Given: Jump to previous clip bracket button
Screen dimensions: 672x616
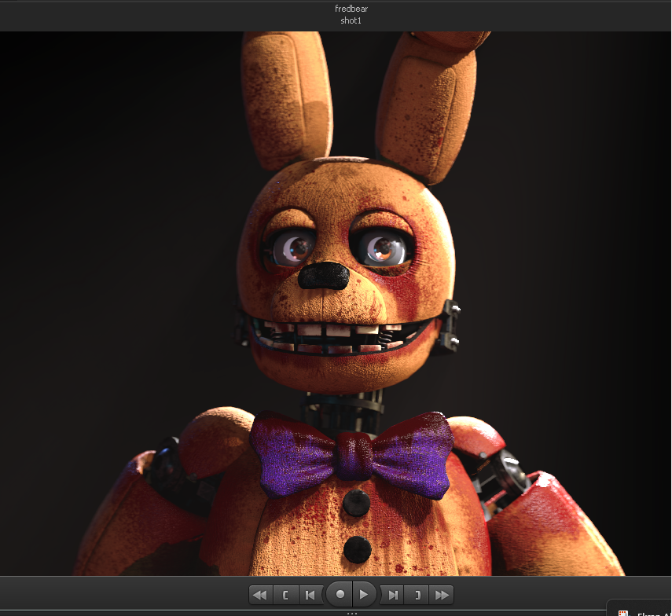Looking at the screenshot, I should pyautogui.click(x=285, y=595).
